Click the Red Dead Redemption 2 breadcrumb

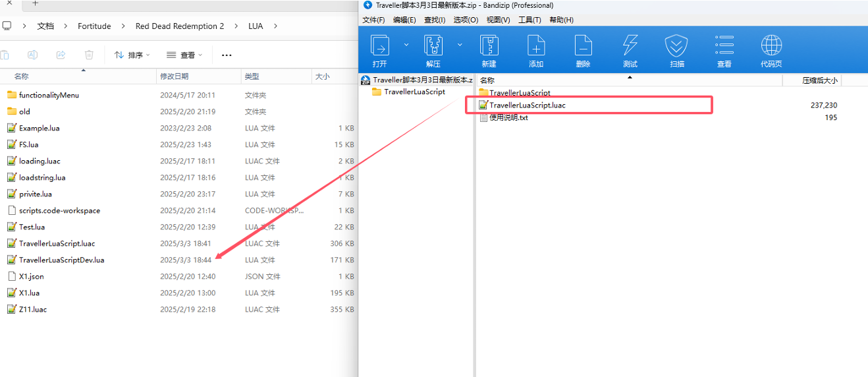pyautogui.click(x=179, y=26)
